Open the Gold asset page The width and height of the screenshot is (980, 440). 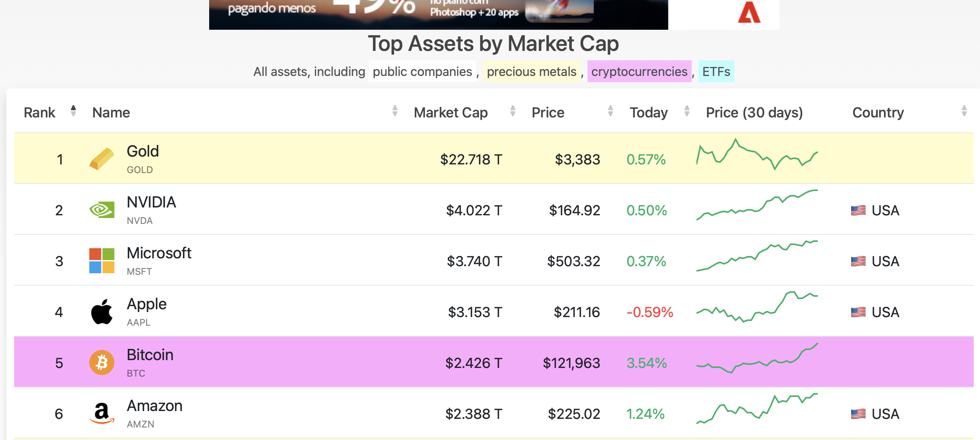coord(143,151)
